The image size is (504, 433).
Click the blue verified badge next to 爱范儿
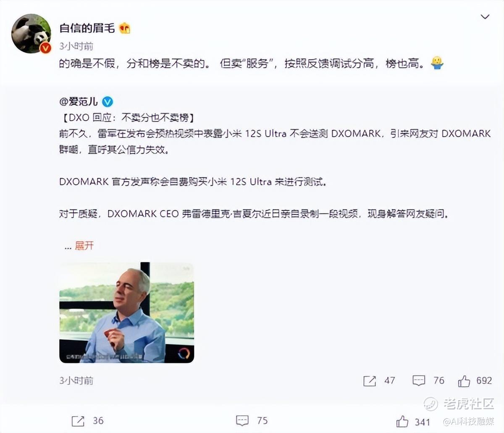[x=108, y=101]
